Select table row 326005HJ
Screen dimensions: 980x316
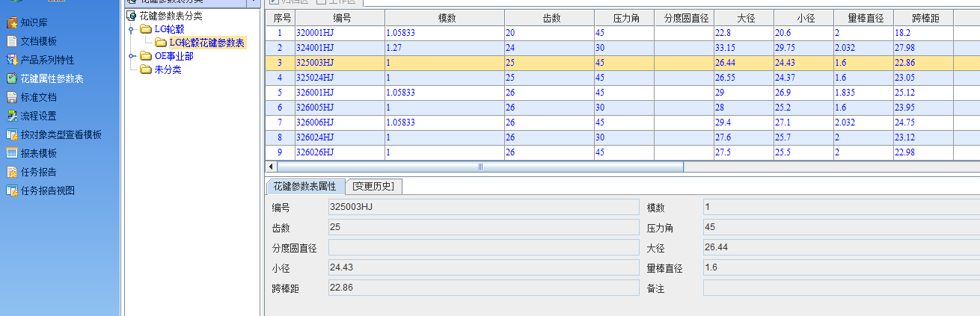tap(622, 108)
